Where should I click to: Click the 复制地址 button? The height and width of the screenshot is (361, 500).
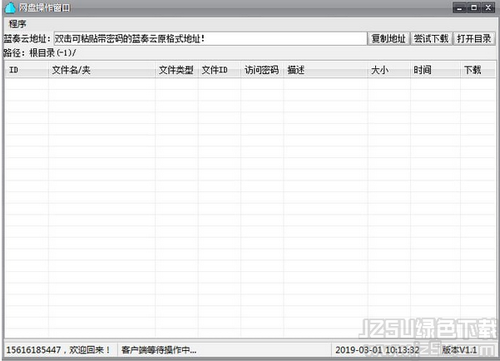click(x=389, y=39)
